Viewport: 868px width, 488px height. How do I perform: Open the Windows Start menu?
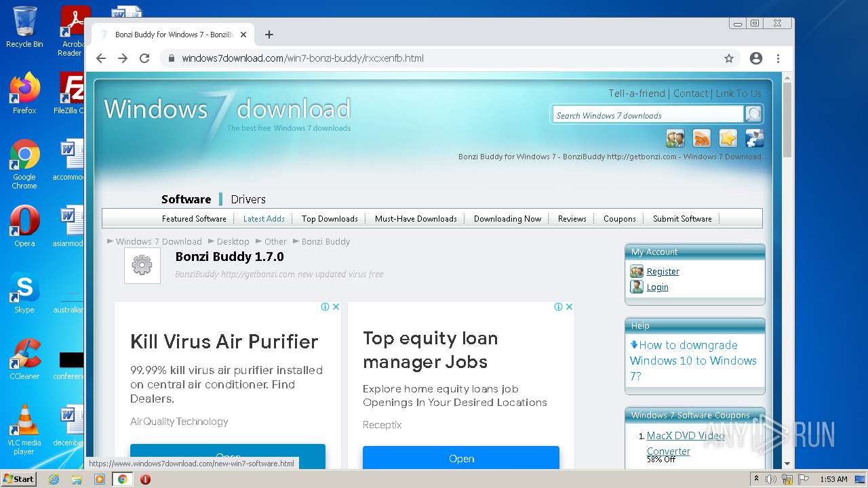(18, 479)
